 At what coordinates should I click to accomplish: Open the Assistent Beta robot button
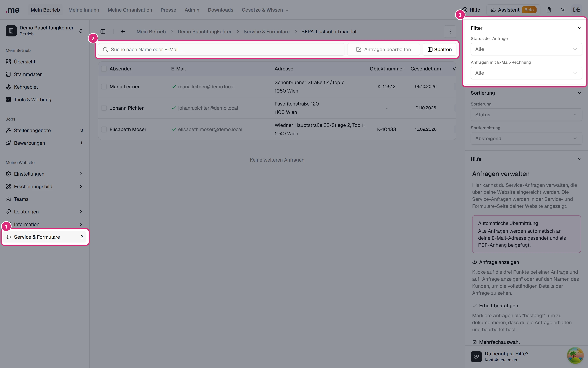pos(513,10)
